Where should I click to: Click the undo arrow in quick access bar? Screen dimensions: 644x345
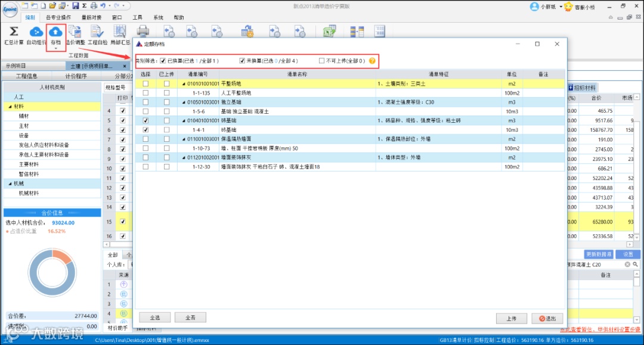tap(103, 6)
